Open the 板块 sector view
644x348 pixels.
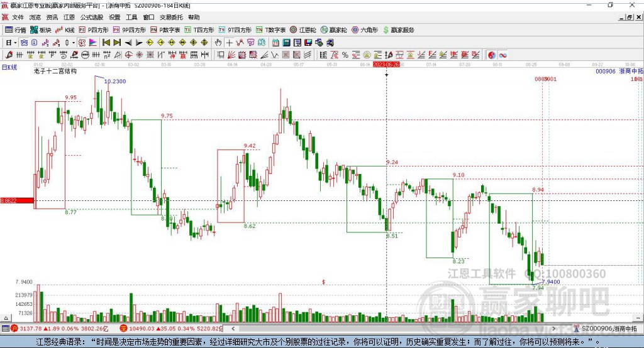click(x=40, y=30)
